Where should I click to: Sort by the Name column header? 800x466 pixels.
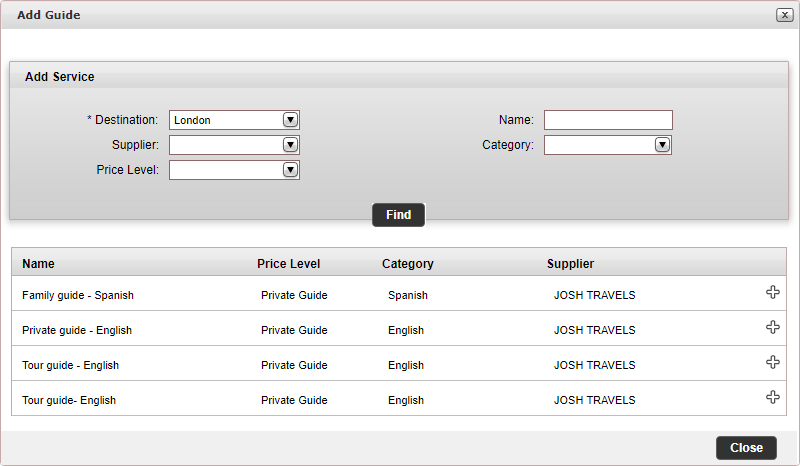point(38,264)
